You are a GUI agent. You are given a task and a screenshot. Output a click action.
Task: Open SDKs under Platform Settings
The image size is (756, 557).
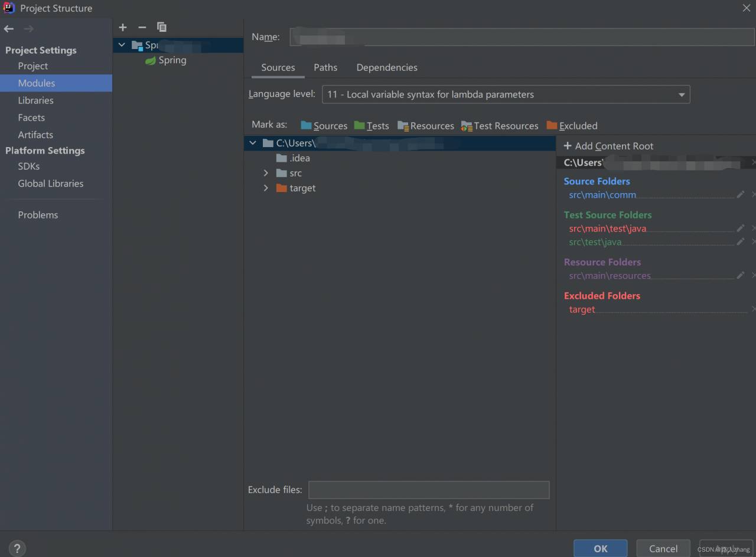point(29,167)
